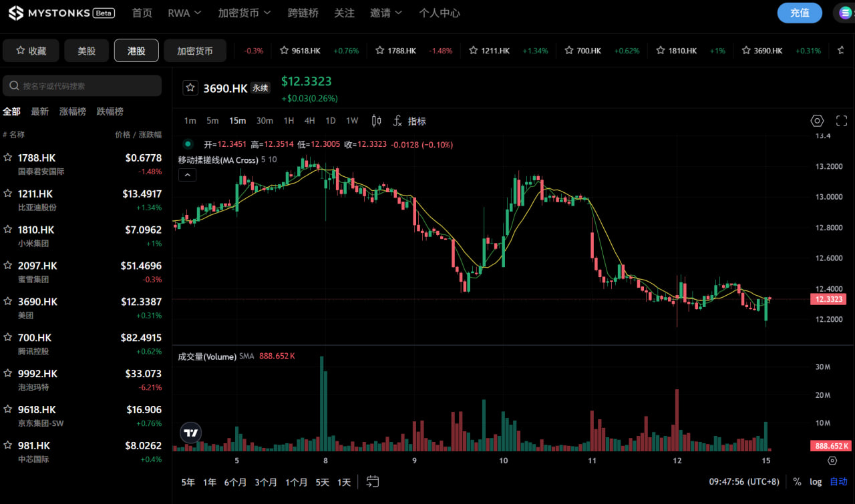This screenshot has width=855, height=504.
Task: Switch the chart to the 1D interval
Action: [330, 121]
